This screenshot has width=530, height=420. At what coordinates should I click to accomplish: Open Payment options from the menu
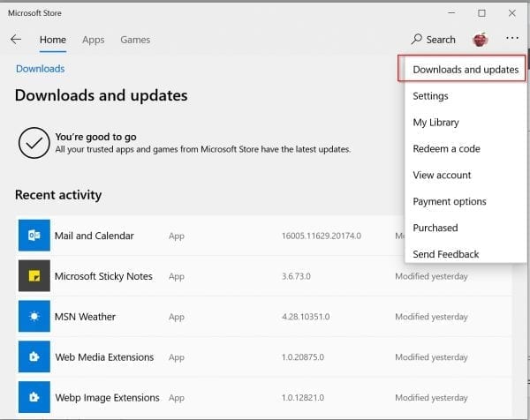coord(449,202)
